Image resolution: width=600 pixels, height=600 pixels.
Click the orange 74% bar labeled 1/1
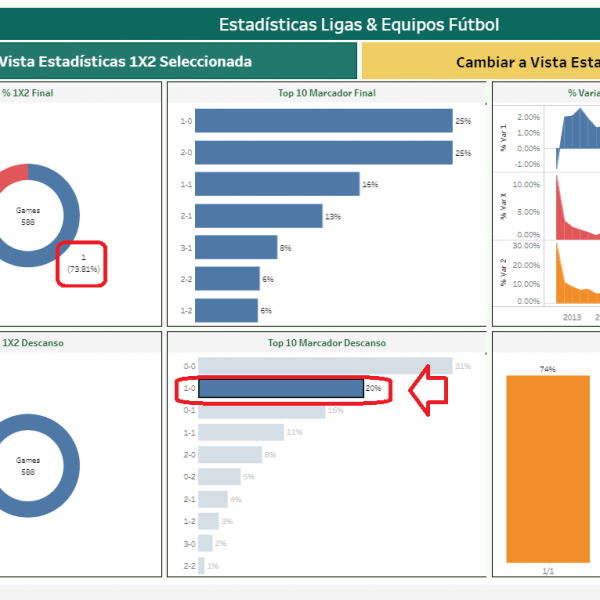[548, 470]
